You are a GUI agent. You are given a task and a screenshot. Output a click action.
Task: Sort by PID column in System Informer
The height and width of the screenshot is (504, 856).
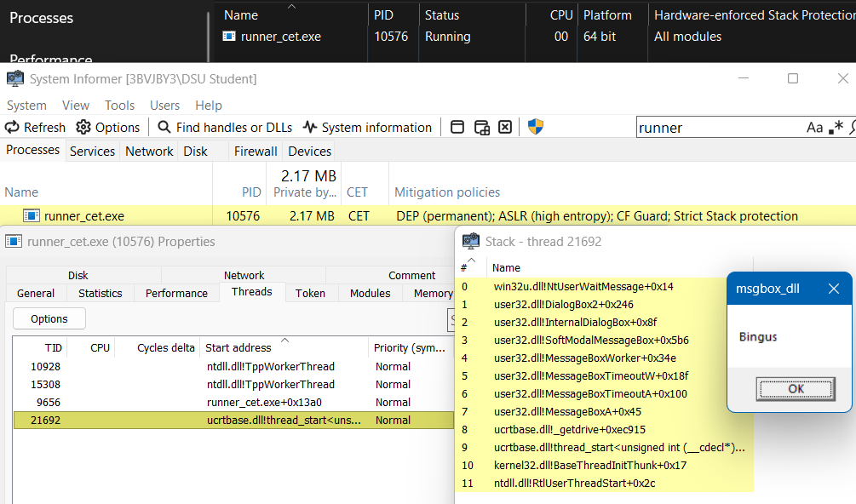(251, 192)
